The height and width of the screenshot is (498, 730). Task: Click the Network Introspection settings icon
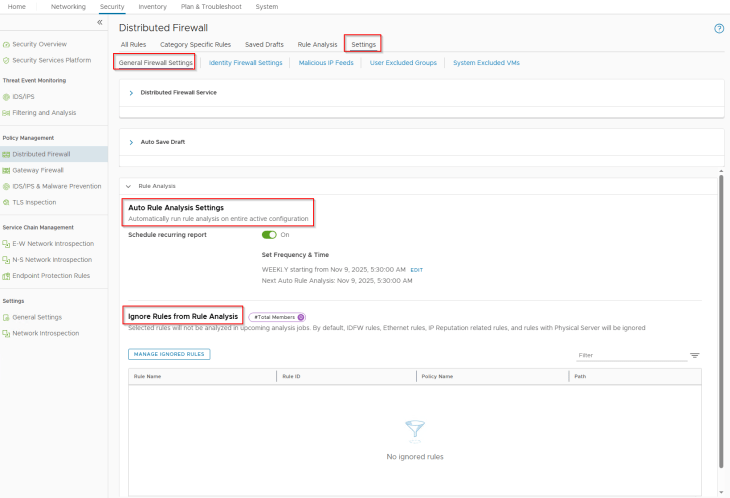pyautogui.click(x=6, y=332)
